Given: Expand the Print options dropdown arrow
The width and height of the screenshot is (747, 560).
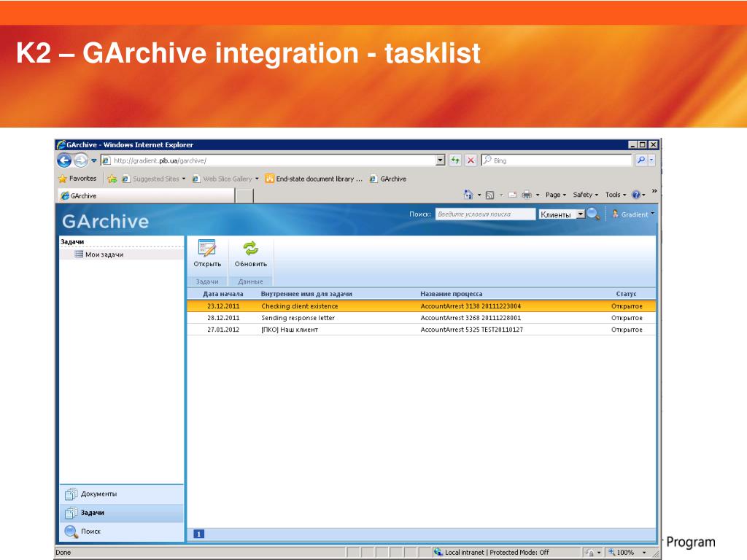Looking at the screenshot, I should pyautogui.click(x=538, y=195).
